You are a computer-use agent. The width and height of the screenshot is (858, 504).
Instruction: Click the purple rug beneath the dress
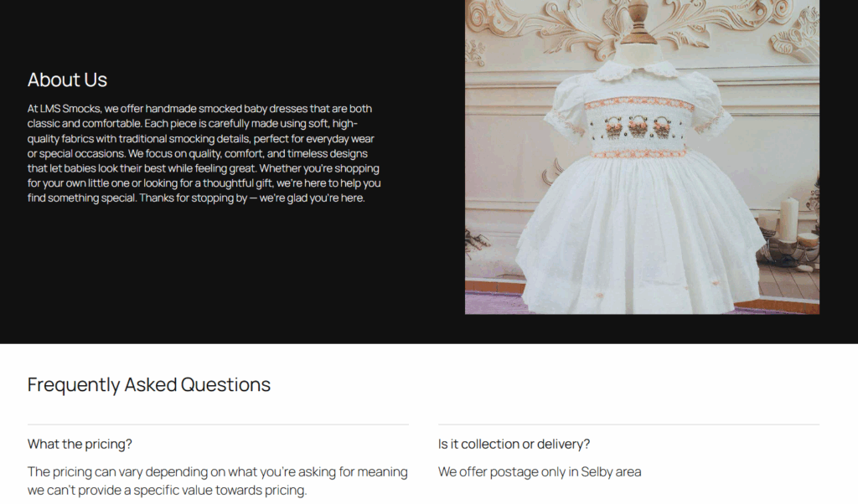coord(493,304)
